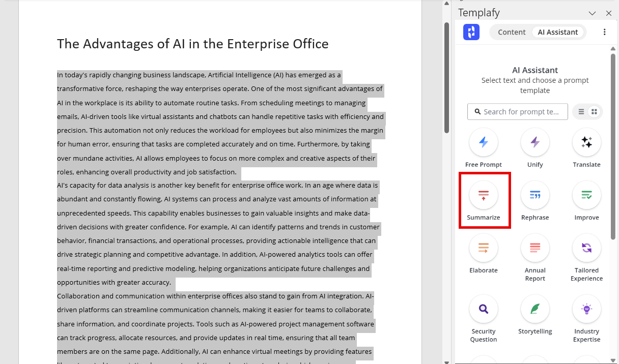Select the Rephrase prompt icon
This screenshot has height=364, width=619.
[535, 195]
